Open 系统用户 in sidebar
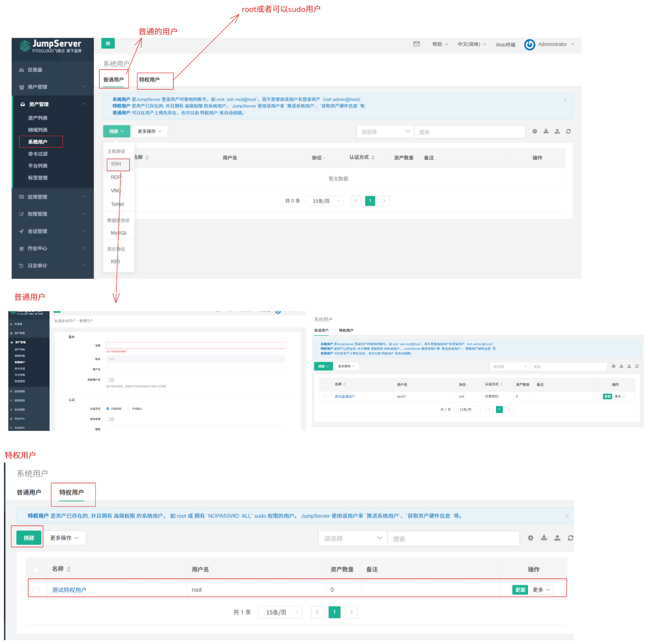Viewport: 648px width, 644px height. click(x=38, y=142)
